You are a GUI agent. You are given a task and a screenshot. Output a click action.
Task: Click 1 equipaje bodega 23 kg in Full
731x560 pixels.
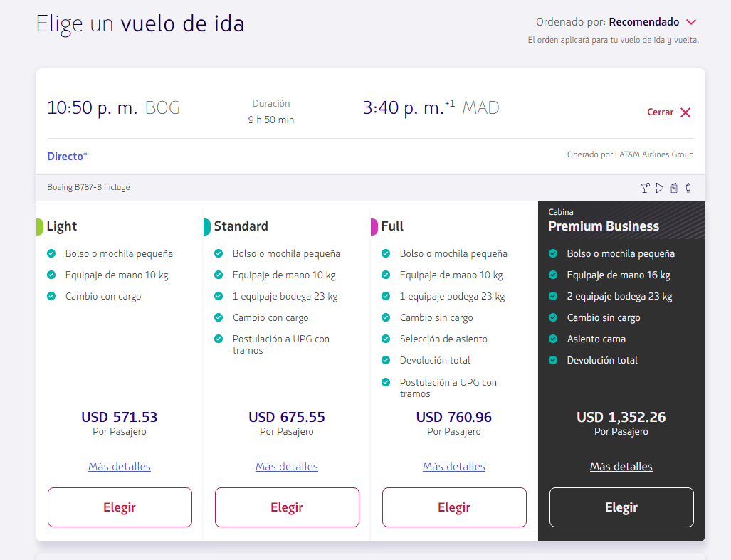coord(452,297)
